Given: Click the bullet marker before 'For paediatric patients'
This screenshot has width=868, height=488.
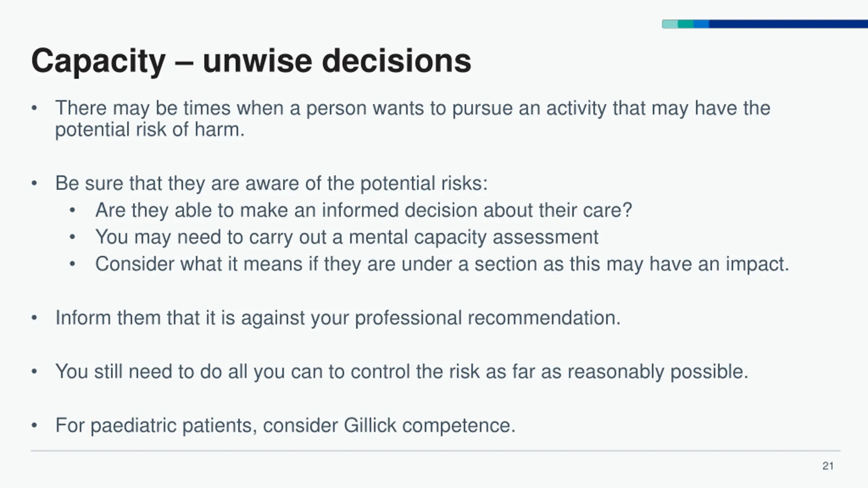Looking at the screenshot, I should tap(34, 426).
